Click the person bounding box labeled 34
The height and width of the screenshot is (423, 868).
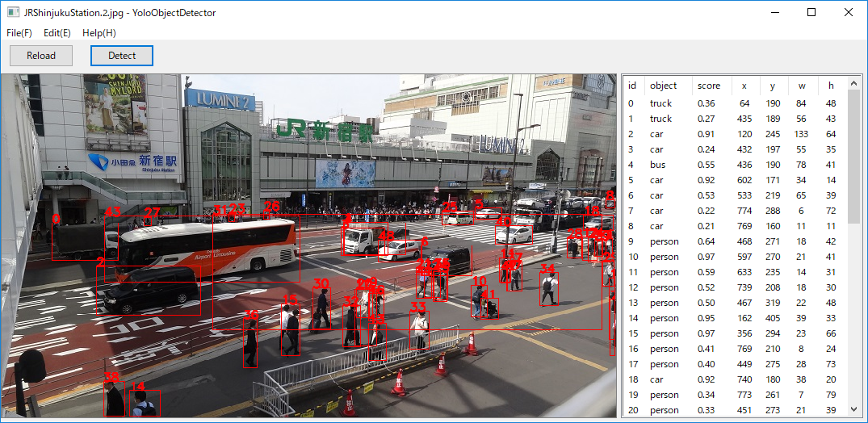(x=549, y=289)
